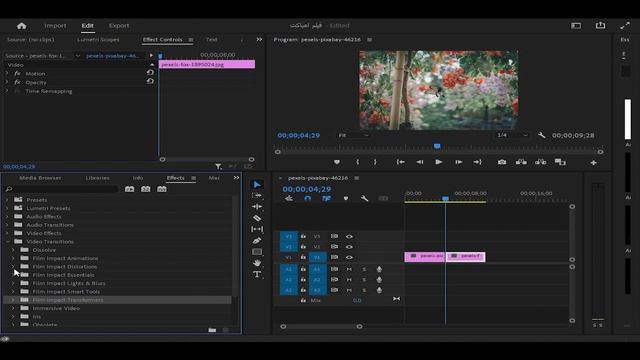This screenshot has width=640, height=360.
Task: Reset the Motion effect
Action: click(x=150, y=73)
